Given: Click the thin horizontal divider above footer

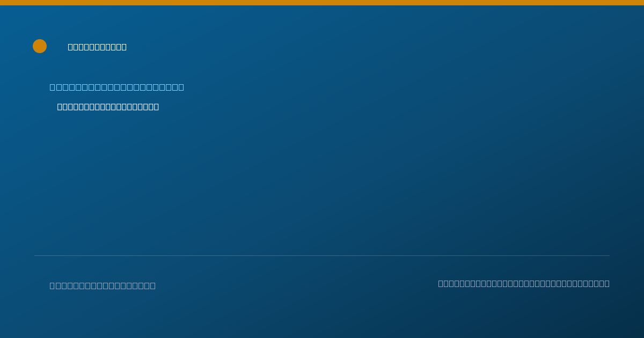Looking at the screenshot, I should tap(322, 255).
